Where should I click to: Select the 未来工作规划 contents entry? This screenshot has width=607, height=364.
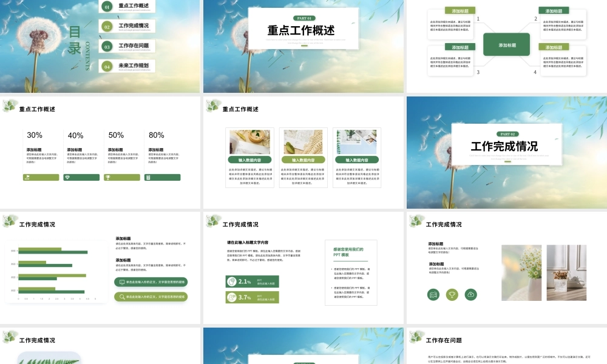click(127, 66)
